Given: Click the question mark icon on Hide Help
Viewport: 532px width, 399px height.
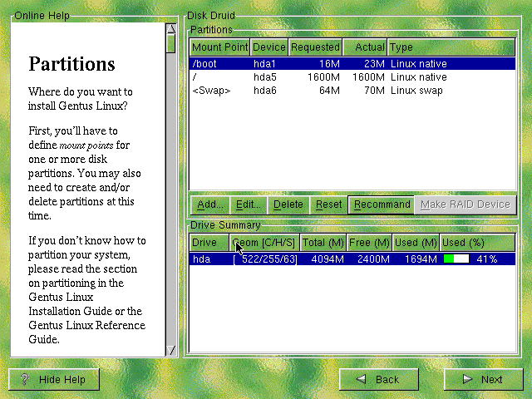Looking at the screenshot, I should tap(24, 379).
